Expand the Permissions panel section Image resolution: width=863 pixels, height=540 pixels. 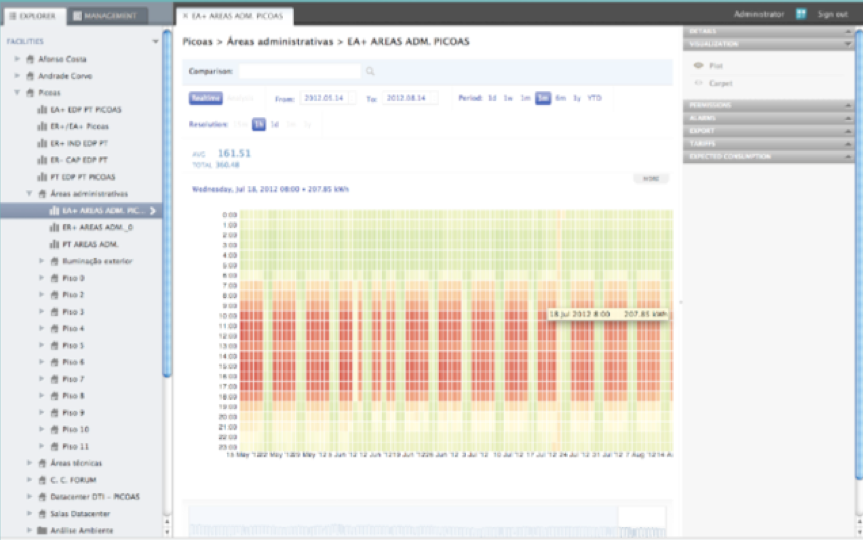point(770,105)
